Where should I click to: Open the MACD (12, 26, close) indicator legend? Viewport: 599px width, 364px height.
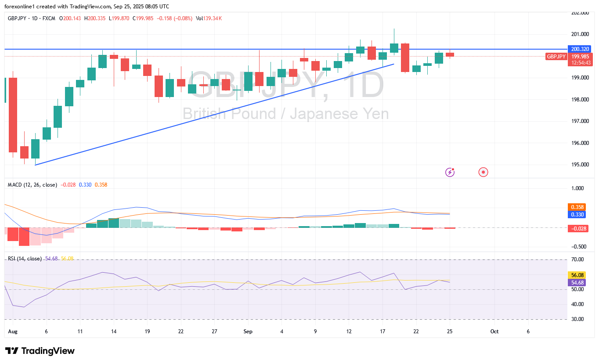[x=32, y=185]
